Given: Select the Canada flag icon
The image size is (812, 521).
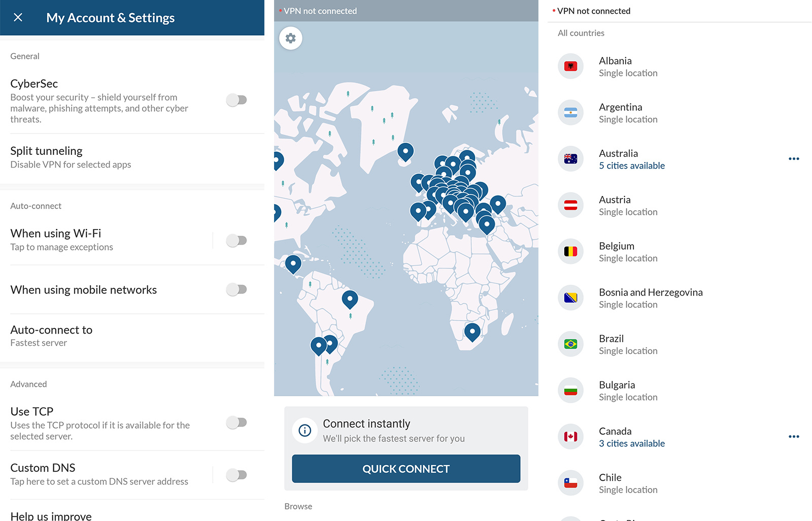Looking at the screenshot, I should [x=571, y=437].
